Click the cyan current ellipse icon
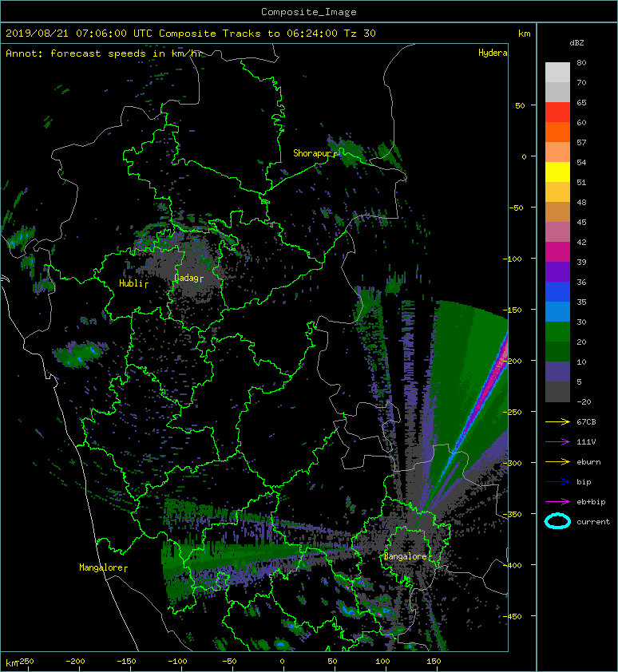 coord(557,521)
